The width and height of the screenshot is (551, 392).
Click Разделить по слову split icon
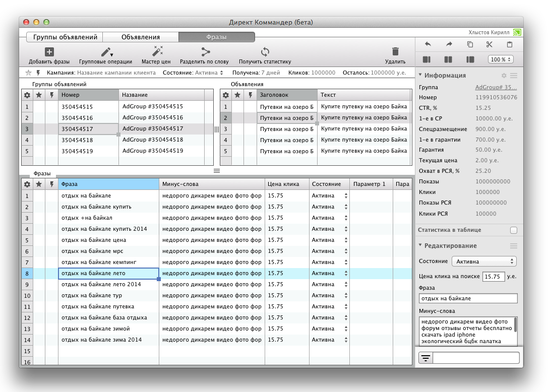coord(205,52)
